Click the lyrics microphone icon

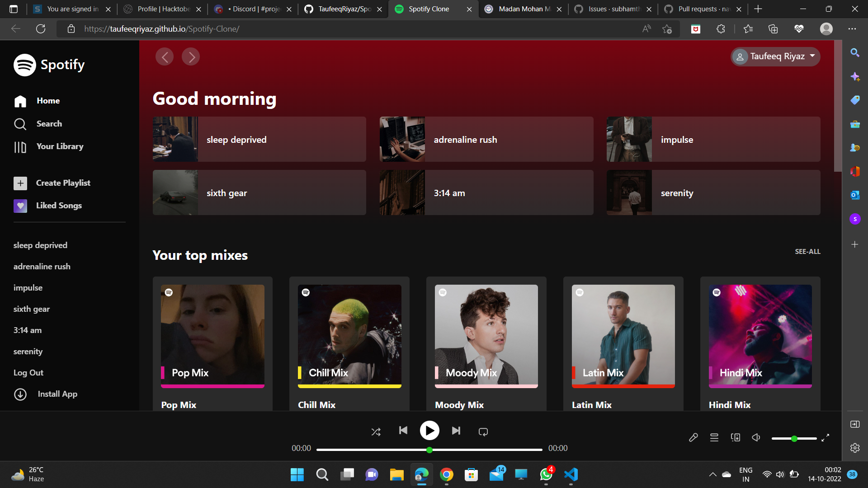(693, 437)
